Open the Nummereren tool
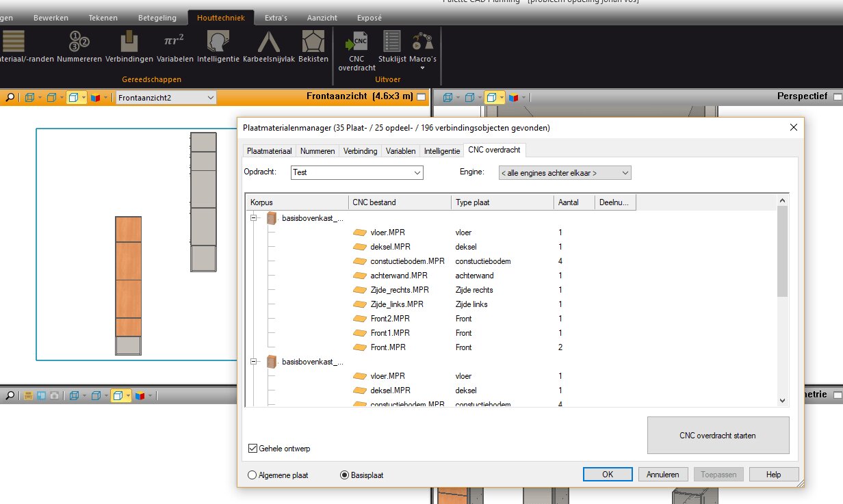Viewport: 843px width, 504px height. pyautogui.click(x=79, y=45)
